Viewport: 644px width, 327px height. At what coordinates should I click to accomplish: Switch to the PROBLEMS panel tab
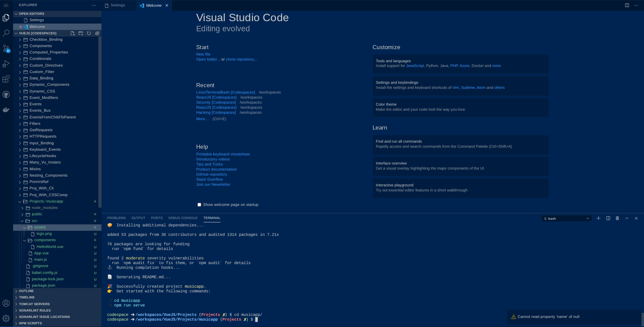point(116,218)
